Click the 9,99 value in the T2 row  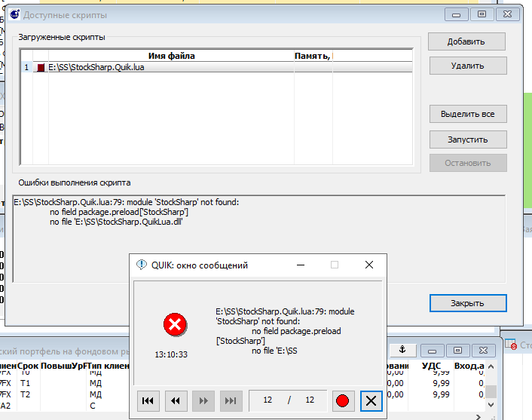pyautogui.click(x=441, y=394)
